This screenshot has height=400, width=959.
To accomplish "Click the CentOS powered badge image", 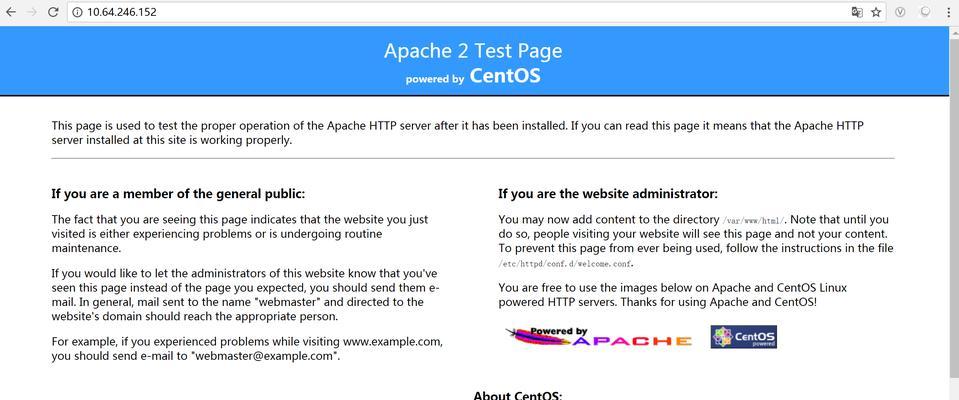I will point(744,337).
